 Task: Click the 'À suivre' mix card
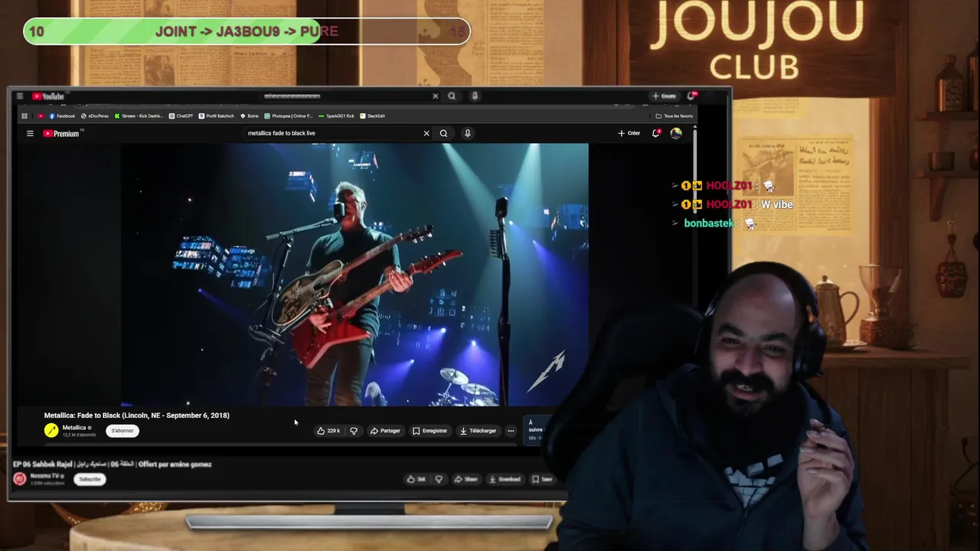536,429
